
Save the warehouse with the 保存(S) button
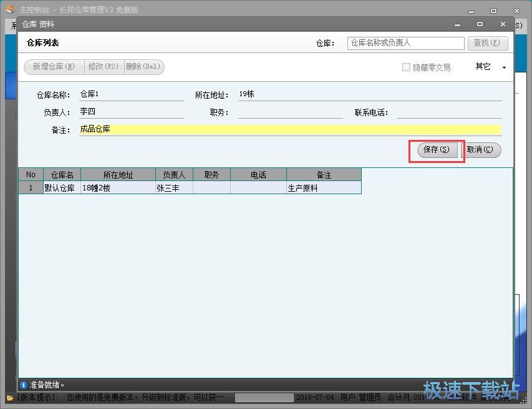click(x=436, y=150)
